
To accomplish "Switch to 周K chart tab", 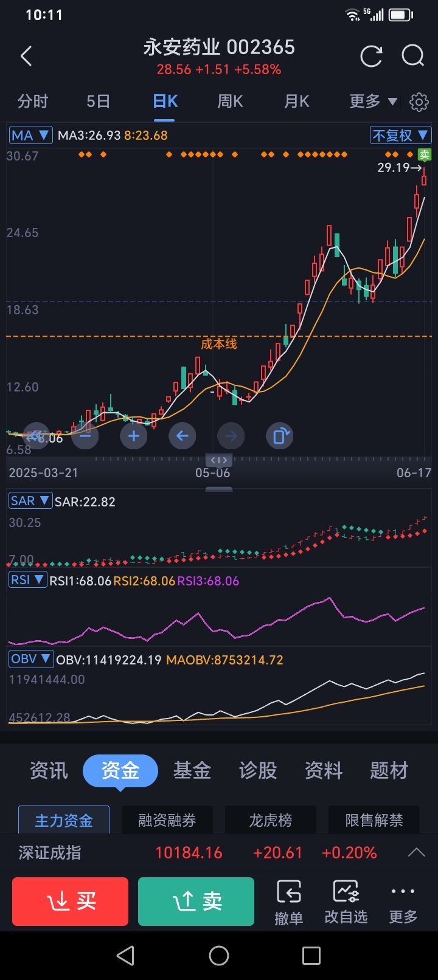I will coord(231,102).
